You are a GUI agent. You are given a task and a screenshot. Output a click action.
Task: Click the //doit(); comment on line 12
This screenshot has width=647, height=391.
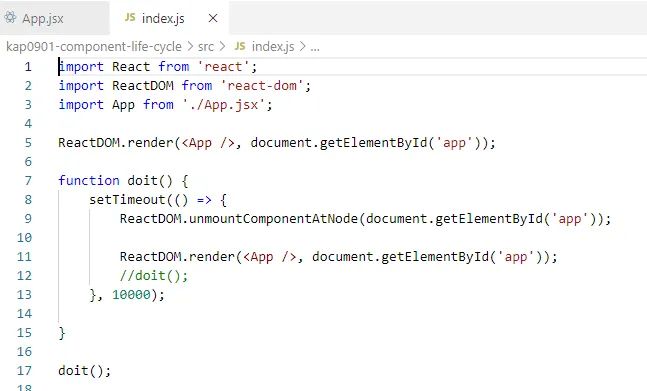pyautogui.click(x=154, y=276)
